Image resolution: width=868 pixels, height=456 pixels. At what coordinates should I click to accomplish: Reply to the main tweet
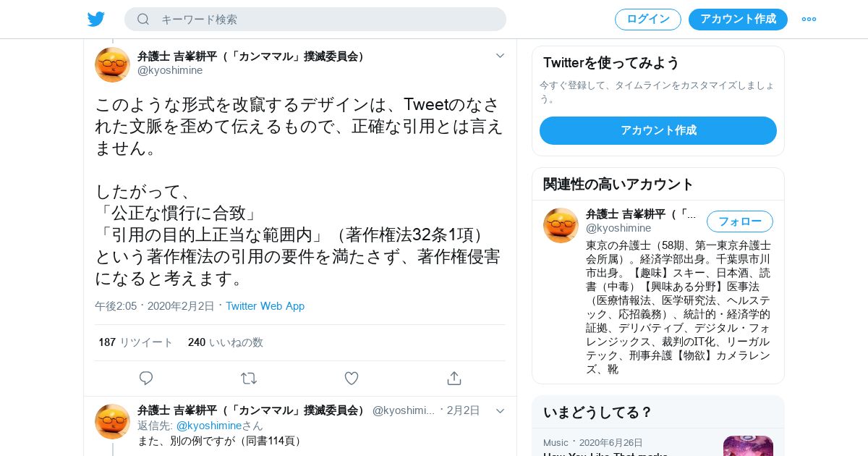(x=146, y=378)
